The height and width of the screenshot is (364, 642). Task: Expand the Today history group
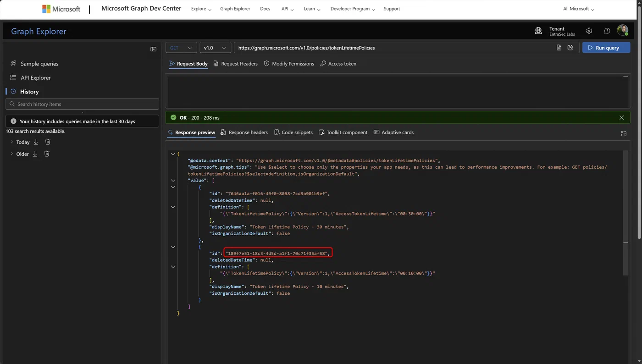click(x=12, y=142)
